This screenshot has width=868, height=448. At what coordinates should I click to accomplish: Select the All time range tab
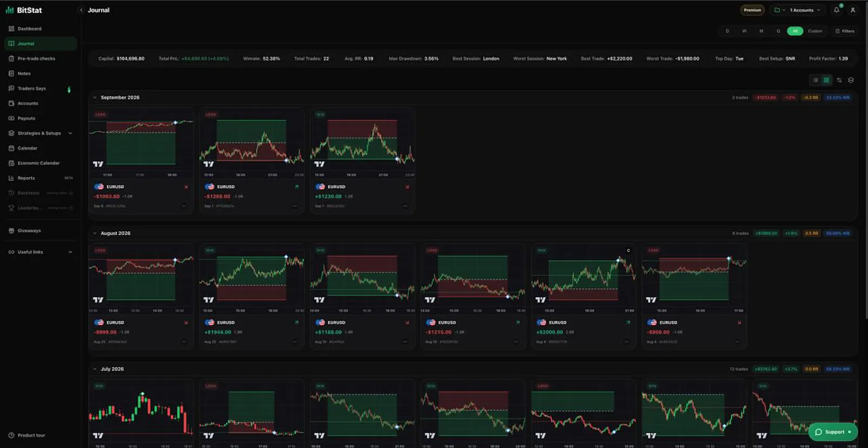pyautogui.click(x=795, y=31)
